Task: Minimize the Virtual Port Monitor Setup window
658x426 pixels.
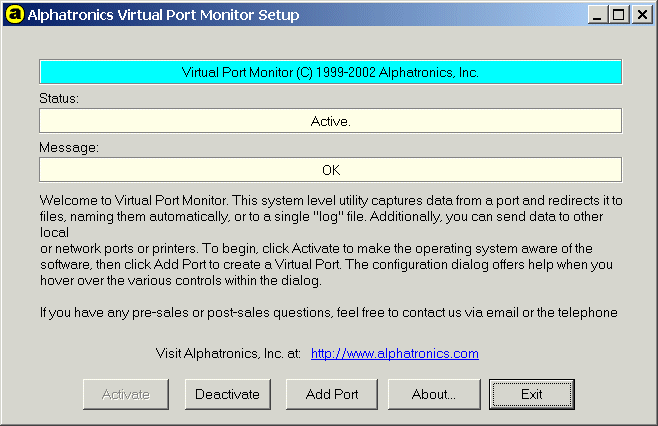Action: 598,15
